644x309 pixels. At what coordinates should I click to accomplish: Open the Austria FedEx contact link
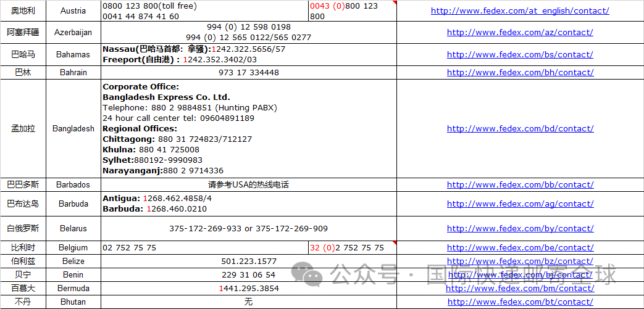tap(520, 11)
